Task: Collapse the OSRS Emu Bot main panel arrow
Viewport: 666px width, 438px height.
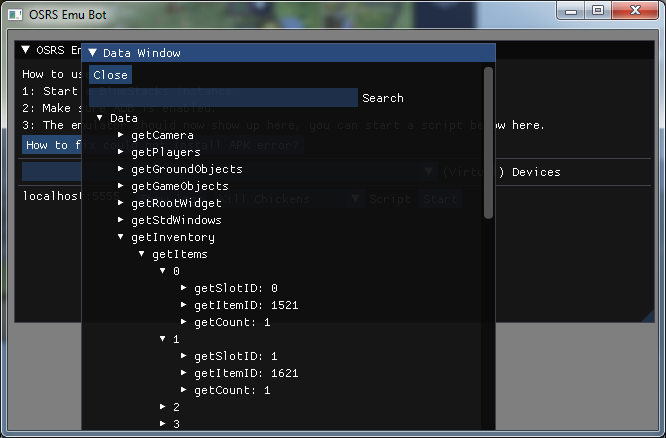Action: (25, 50)
